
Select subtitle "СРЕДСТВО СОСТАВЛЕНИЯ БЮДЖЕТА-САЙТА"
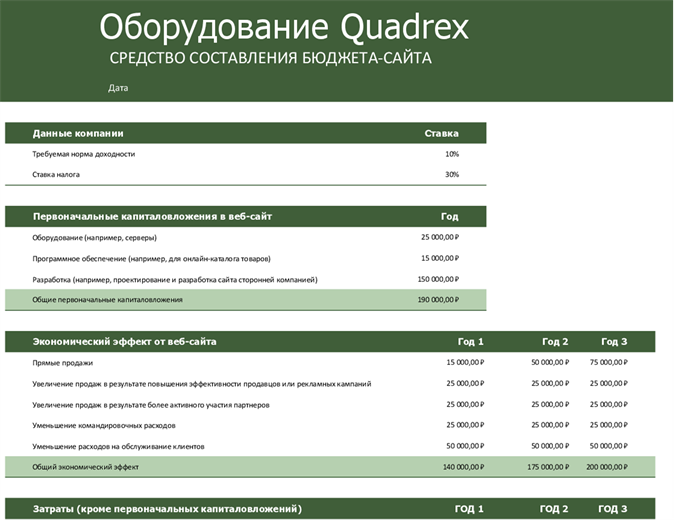tap(270, 58)
